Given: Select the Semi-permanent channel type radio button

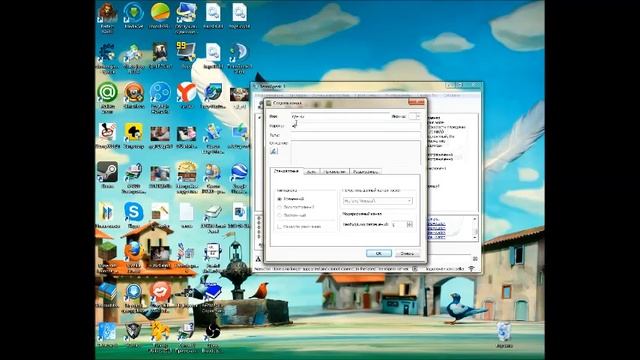Looking at the screenshot, I should click(279, 207).
